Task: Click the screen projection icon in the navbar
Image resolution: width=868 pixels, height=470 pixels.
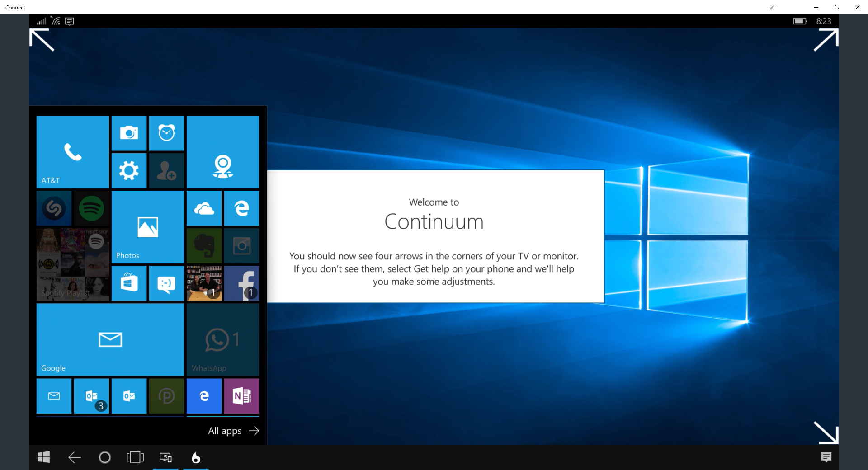Action: [165, 457]
